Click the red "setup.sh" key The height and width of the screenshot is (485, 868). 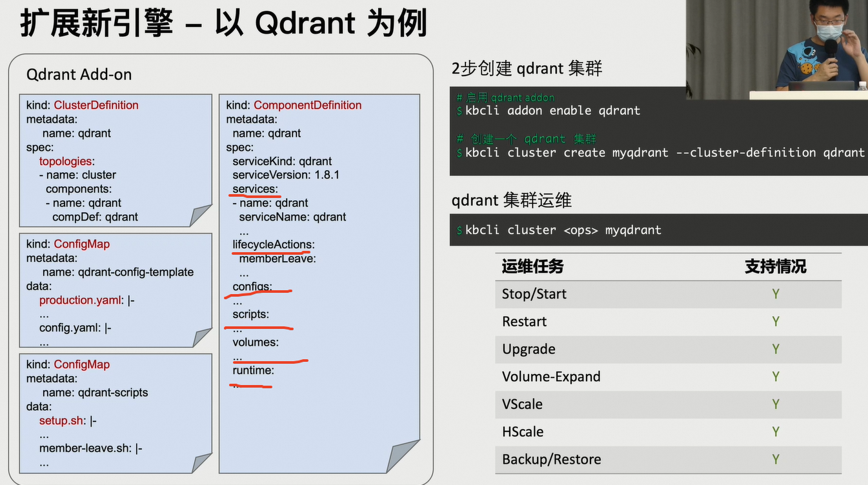click(x=62, y=421)
